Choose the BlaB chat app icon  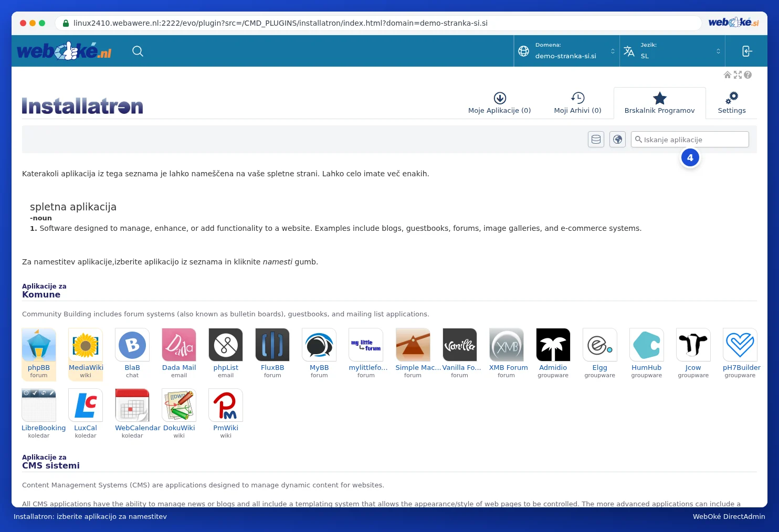[x=132, y=345]
